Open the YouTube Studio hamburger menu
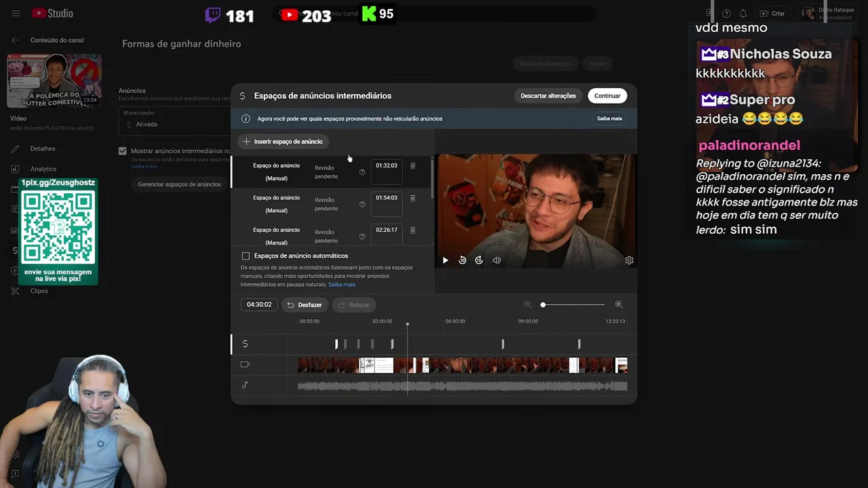Viewport: 868px width, 488px height. [16, 14]
